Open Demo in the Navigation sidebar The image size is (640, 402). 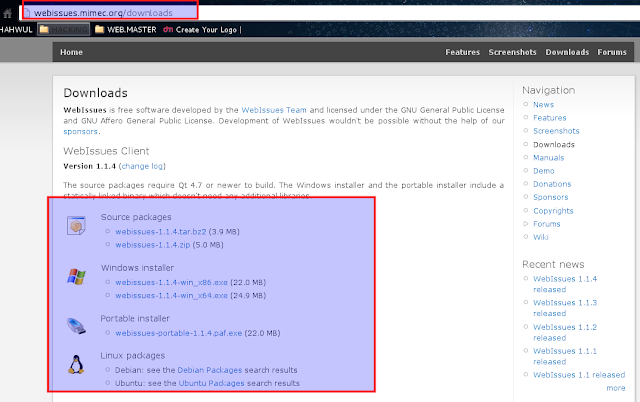(544, 171)
